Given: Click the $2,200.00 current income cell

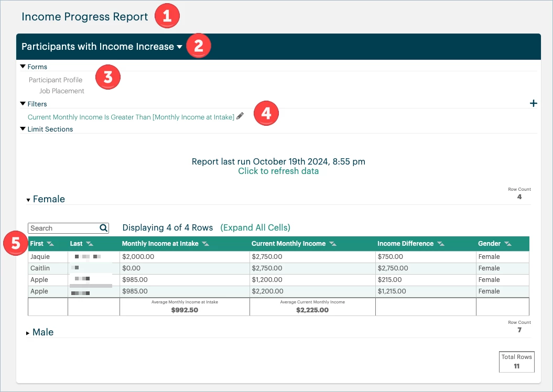Looking at the screenshot, I should point(312,291).
